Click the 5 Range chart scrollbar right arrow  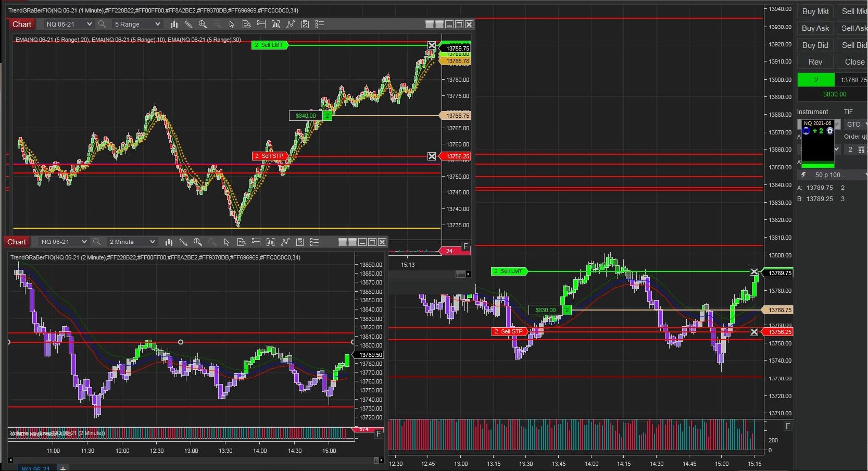pos(469,274)
